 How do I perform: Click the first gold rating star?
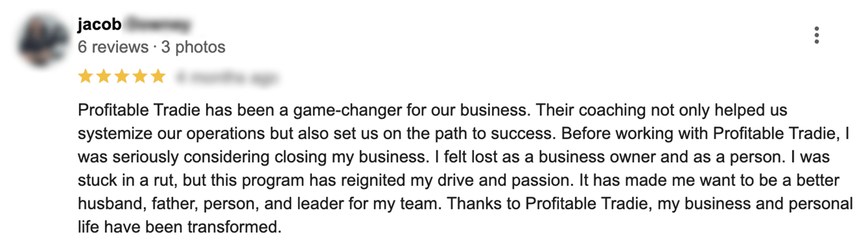(x=85, y=77)
